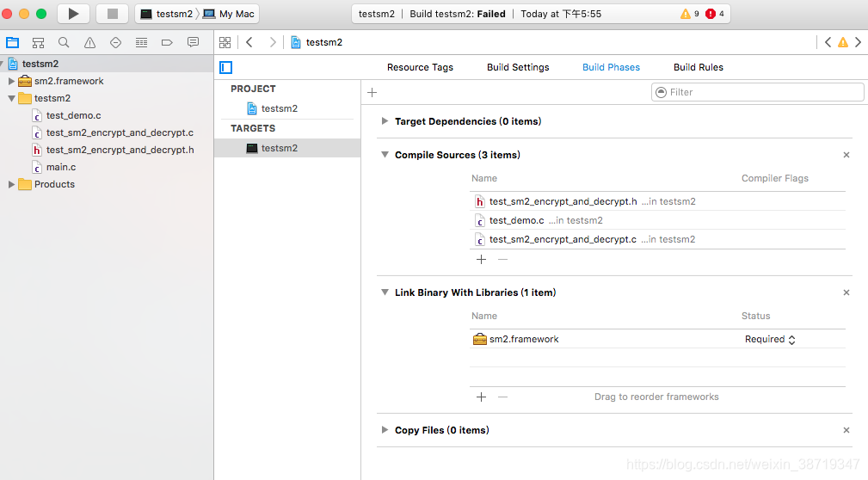Click testsm2 in the jump bar
This screenshot has height=480, width=868.
(x=317, y=43)
